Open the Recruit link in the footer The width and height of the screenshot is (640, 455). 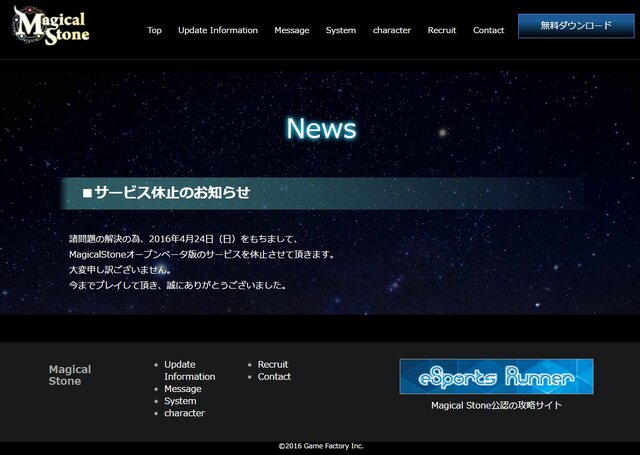[x=273, y=364]
